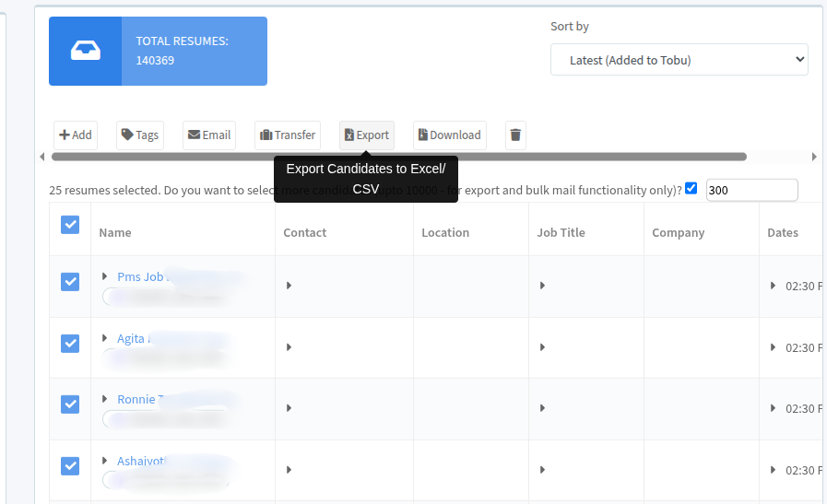
Task: Toggle the select more candidates checkbox
Action: click(691, 188)
